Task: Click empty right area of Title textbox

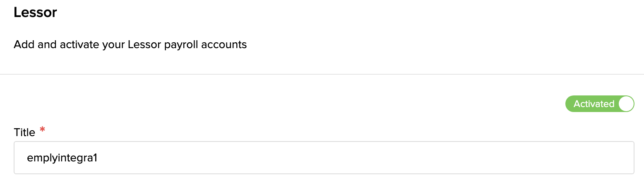Action: click(497, 158)
